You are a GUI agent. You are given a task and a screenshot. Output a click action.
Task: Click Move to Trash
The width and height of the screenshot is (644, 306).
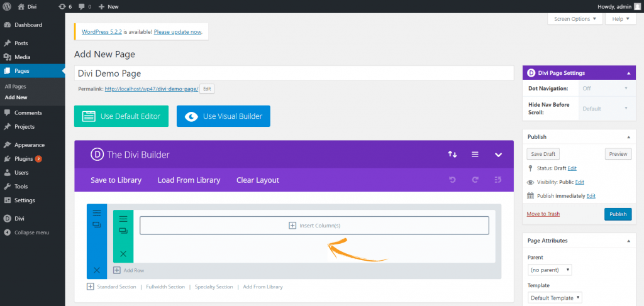(x=543, y=214)
